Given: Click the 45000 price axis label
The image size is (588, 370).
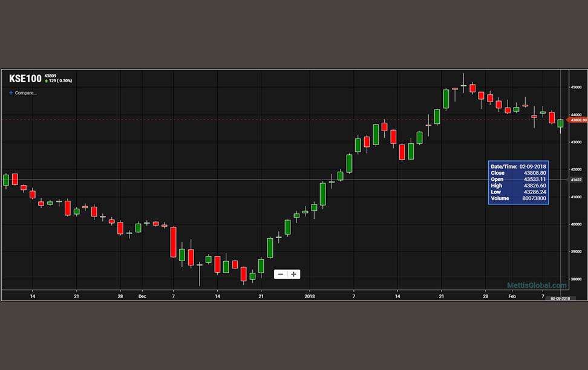Looking at the screenshot, I should [x=576, y=87].
